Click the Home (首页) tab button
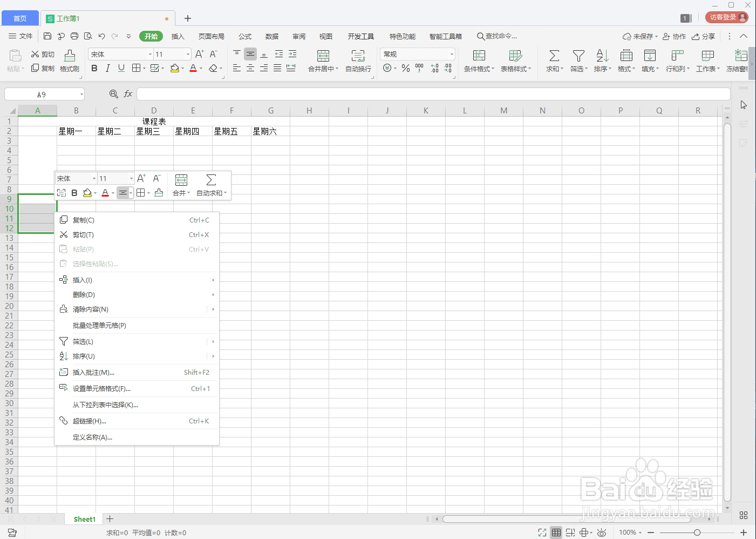 coord(20,18)
